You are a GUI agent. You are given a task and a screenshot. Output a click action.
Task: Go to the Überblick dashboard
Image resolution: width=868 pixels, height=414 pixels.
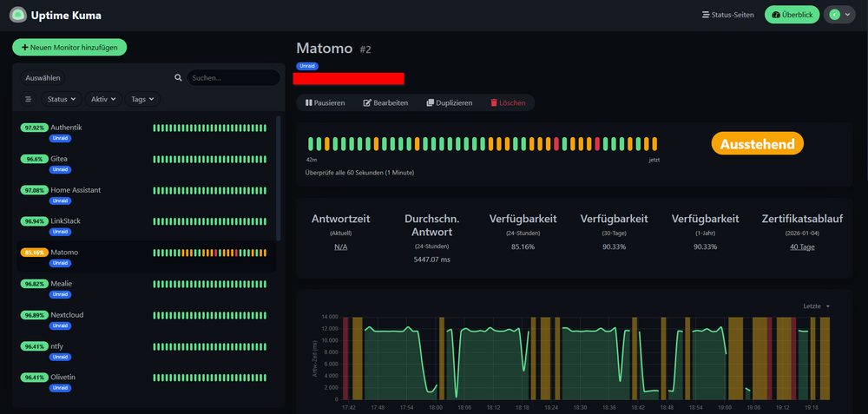pos(792,15)
